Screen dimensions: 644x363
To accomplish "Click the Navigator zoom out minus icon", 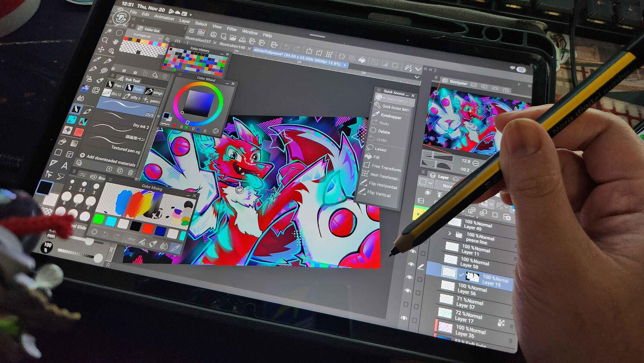I will pos(476,163).
